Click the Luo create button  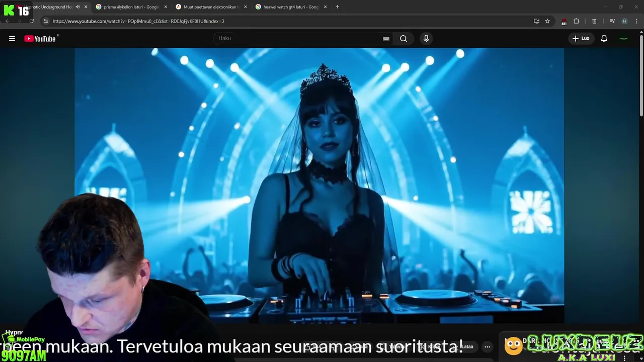[x=581, y=39]
